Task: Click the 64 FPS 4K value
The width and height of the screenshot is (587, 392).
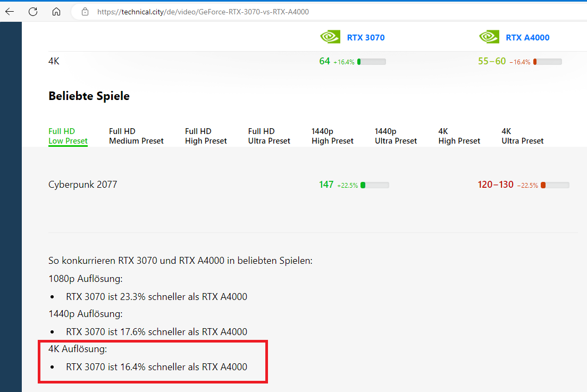Action: pyautogui.click(x=324, y=61)
